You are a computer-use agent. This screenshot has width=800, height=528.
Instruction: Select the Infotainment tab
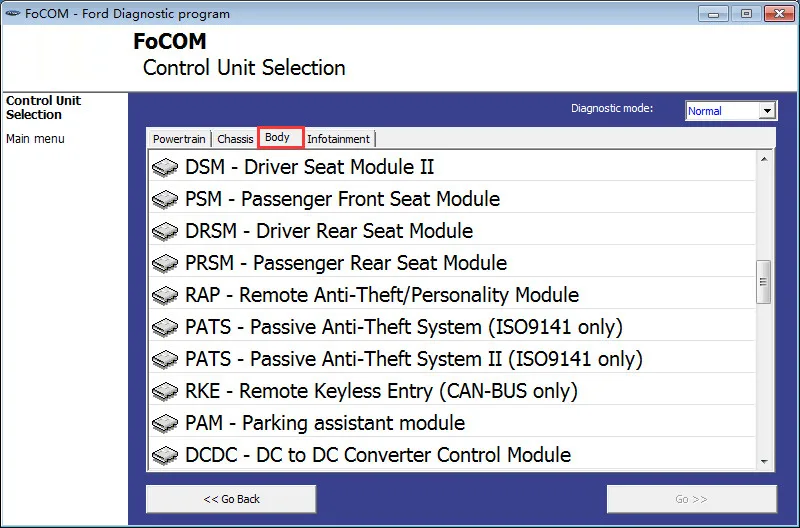pyautogui.click(x=339, y=139)
